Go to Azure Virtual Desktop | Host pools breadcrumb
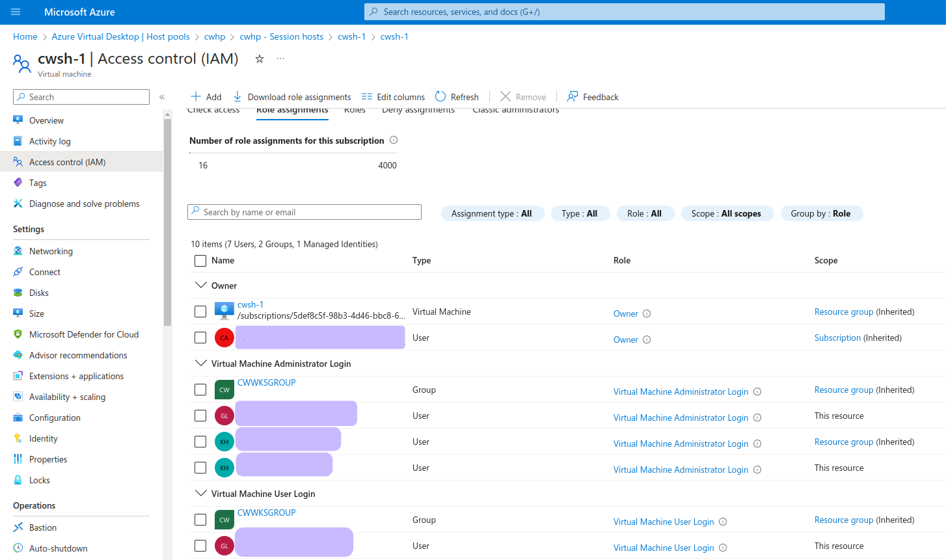 pyautogui.click(x=121, y=36)
